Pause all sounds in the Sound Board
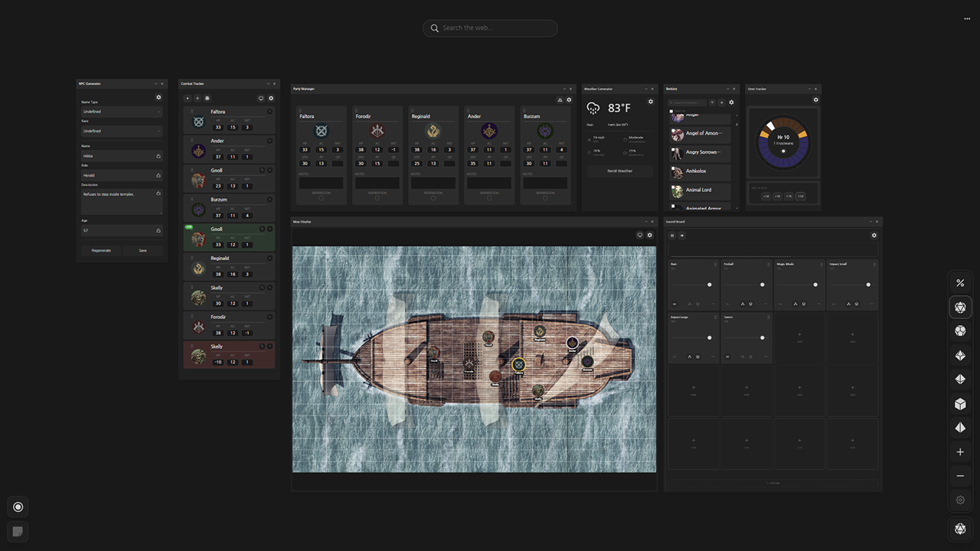The image size is (980, 551). 672,235
